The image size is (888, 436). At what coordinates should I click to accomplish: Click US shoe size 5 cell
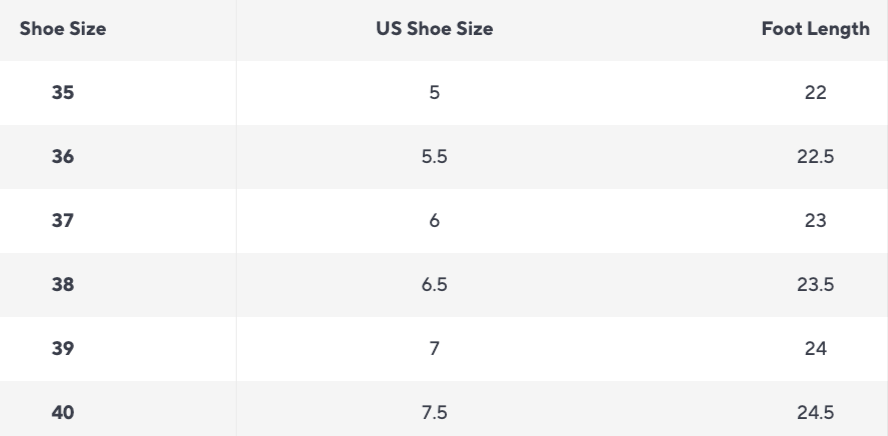pos(434,92)
